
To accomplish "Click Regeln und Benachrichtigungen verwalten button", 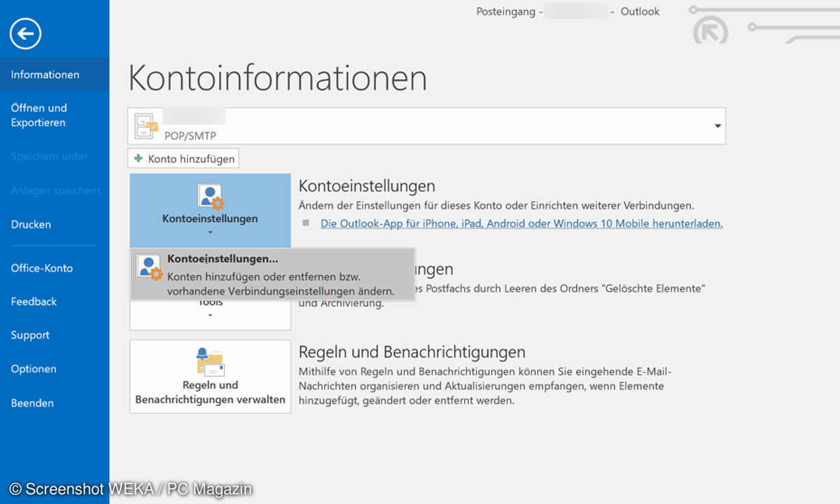I will 210,377.
